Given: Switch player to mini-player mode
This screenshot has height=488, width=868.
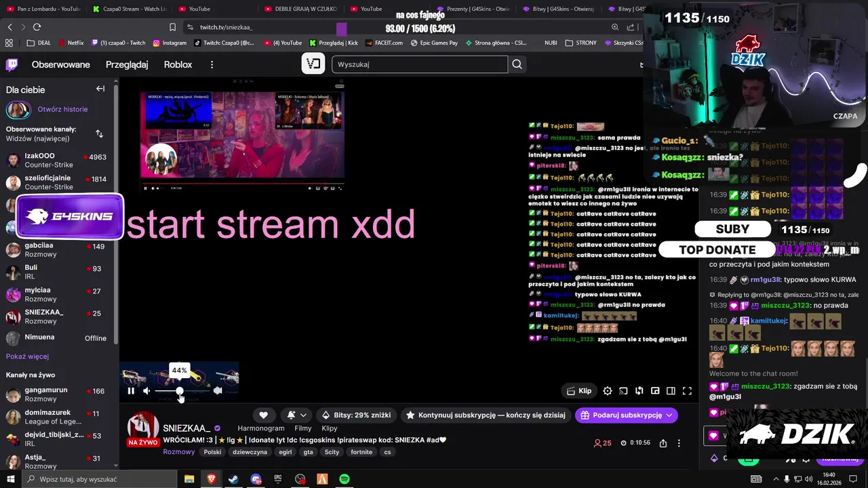Looking at the screenshot, I should pyautogui.click(x=655, y=390).
